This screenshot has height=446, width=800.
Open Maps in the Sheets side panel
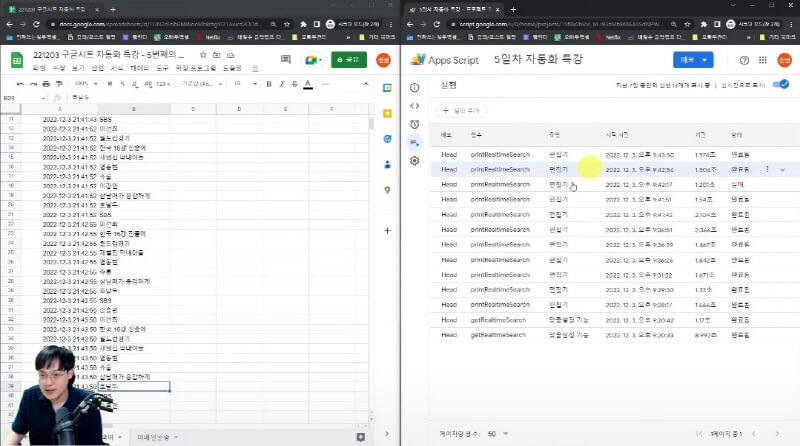coord(387,190)
